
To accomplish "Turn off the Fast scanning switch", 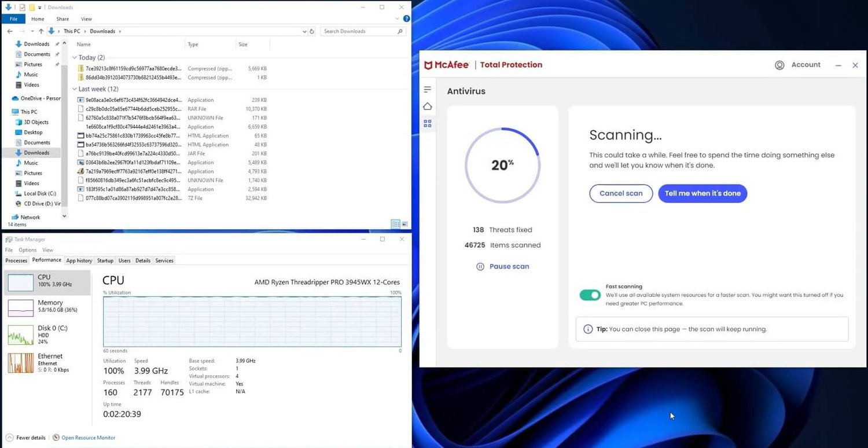I will click(x=590, y=295).
